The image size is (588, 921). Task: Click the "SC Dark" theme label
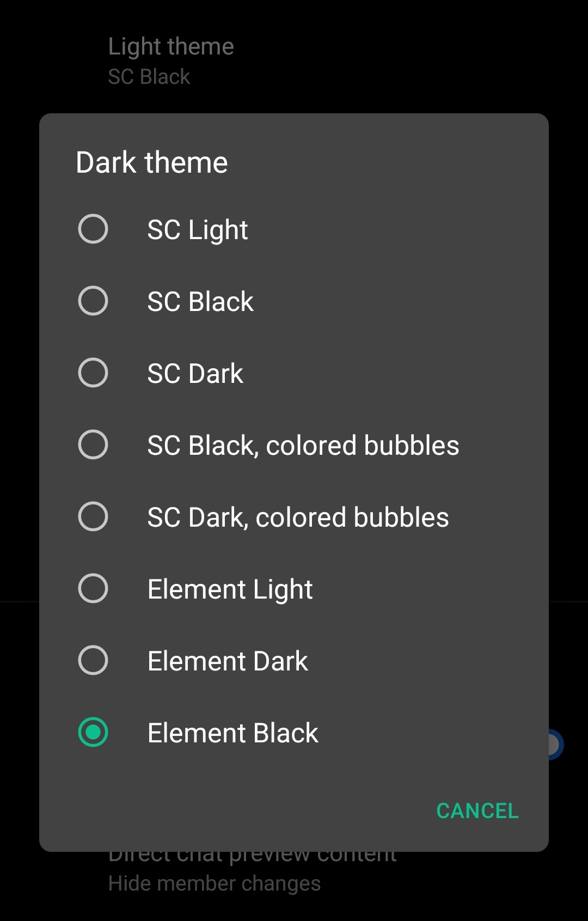tap(195, 373)
